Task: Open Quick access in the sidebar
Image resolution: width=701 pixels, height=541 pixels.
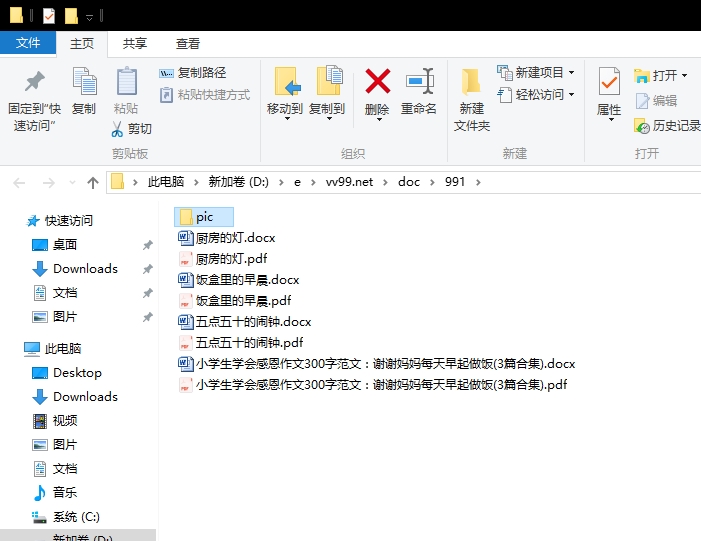Action: click(x=60, y=220)
